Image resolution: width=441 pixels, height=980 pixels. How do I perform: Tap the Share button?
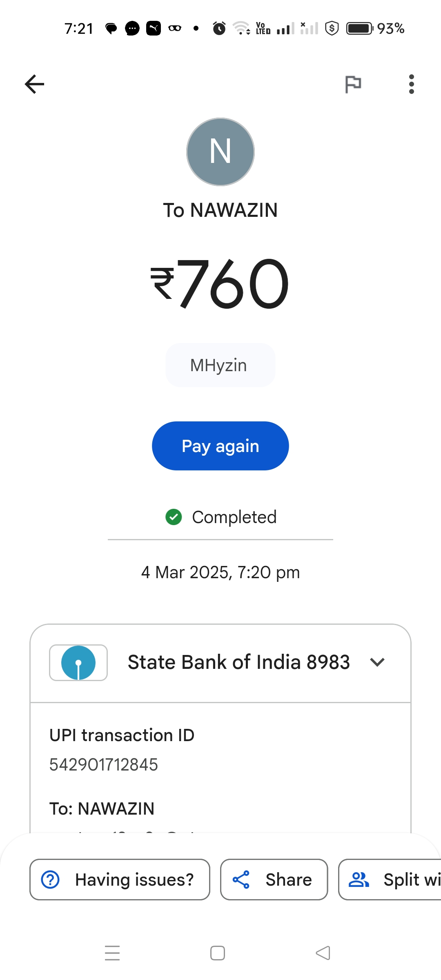274,880
